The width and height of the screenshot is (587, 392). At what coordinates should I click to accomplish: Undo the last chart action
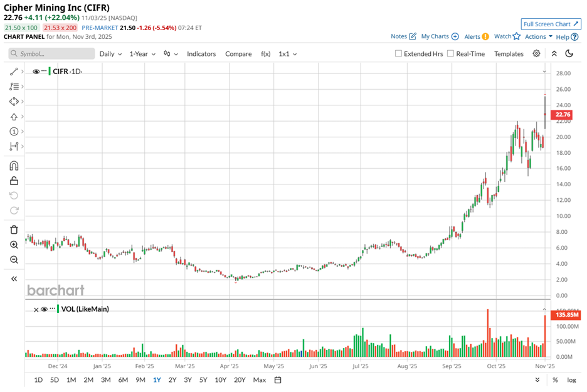coord(14,196)
